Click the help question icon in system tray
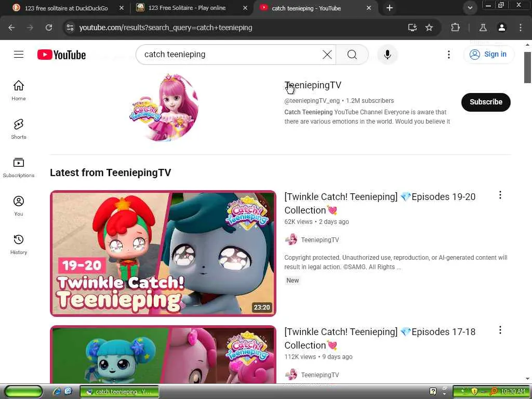 coord(433,392)
